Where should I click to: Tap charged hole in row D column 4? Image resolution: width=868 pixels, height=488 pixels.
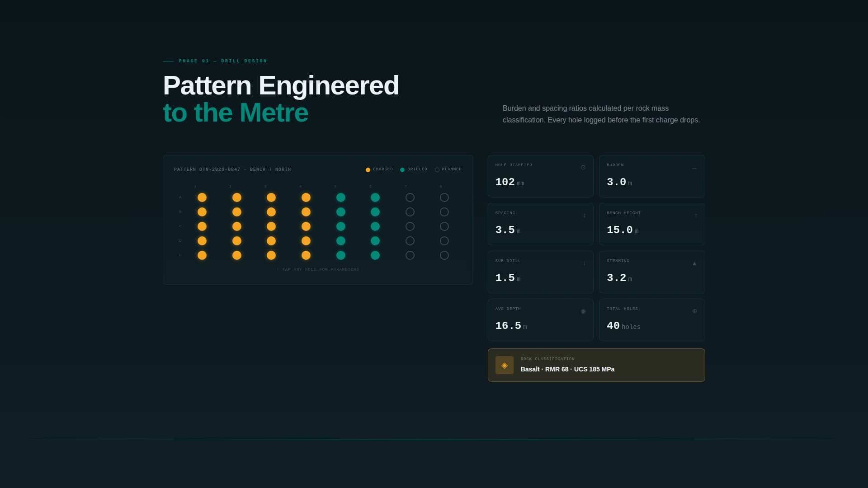point(306,241)
